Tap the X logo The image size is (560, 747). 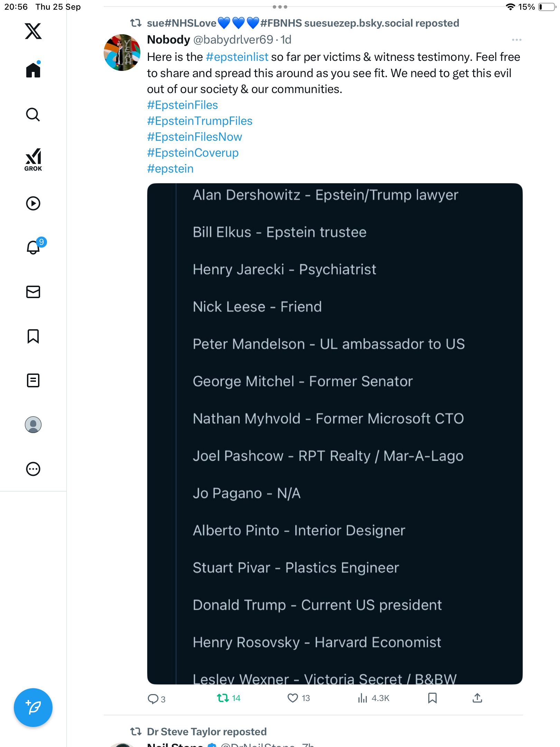tap(33, 31)
